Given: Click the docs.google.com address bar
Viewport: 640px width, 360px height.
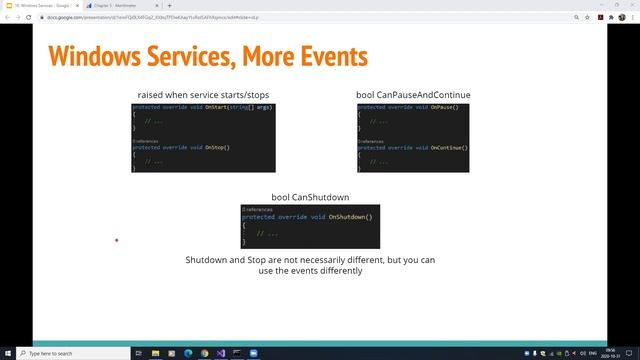Looking at the screenshot, I should click(x=306, y=18).
